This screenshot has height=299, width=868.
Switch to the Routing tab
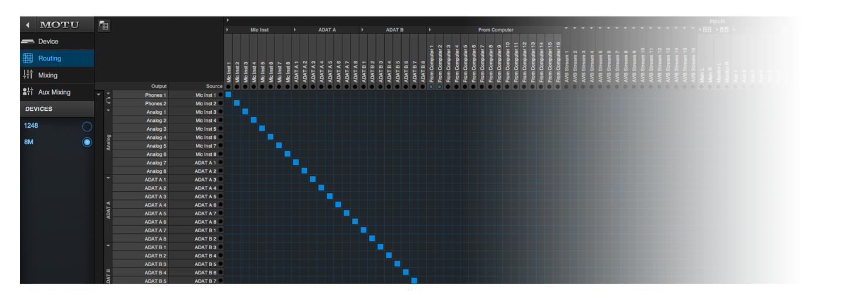[x=49, y=59]
